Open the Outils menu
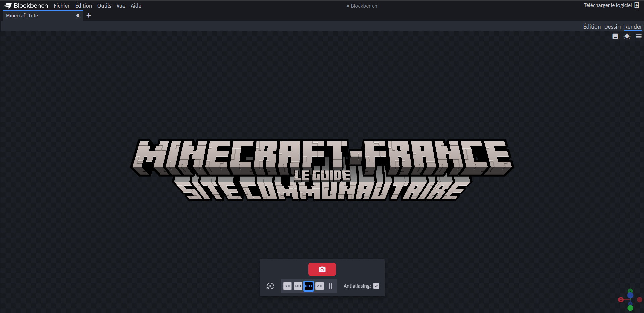Image resolution: width=644 pixels, height=313 pixels. click(x=104, y=6)
